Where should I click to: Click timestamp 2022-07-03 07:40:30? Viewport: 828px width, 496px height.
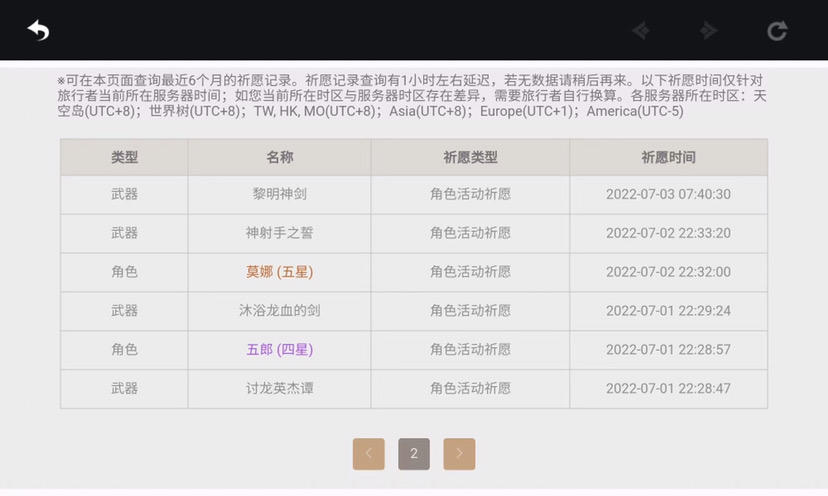click(669, 194)
